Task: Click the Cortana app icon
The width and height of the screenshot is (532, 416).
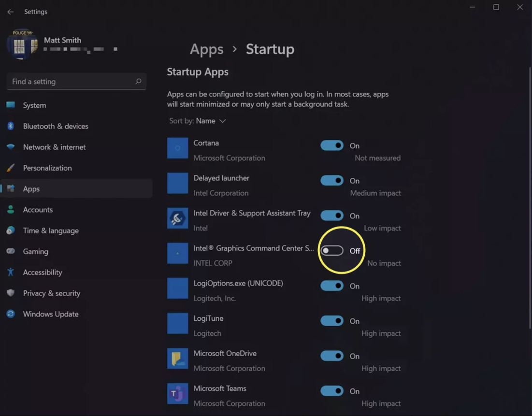Action: click(177, 148)
